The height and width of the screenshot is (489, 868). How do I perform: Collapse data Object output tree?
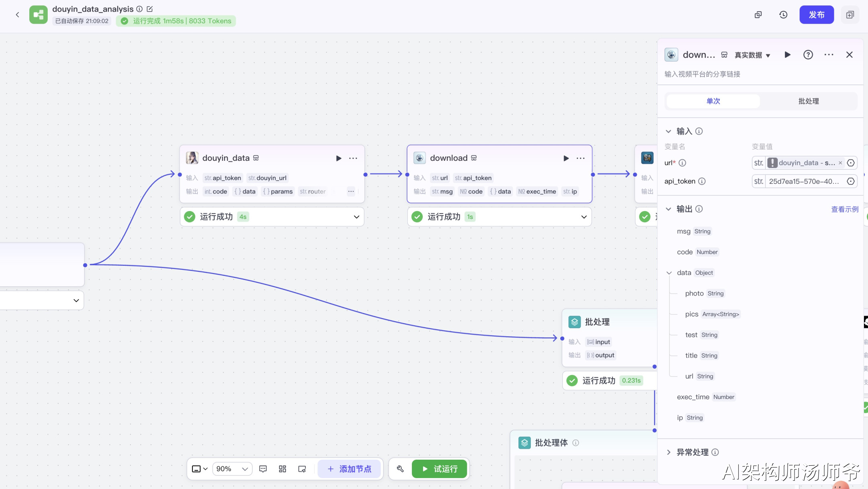pyautogui.click(x=669, y=273)
